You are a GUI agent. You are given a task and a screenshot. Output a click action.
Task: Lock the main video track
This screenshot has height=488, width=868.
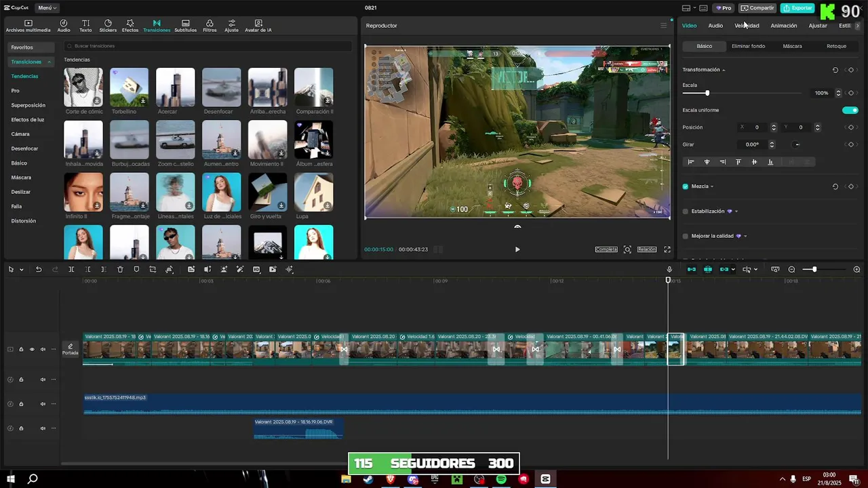point(21,350)
